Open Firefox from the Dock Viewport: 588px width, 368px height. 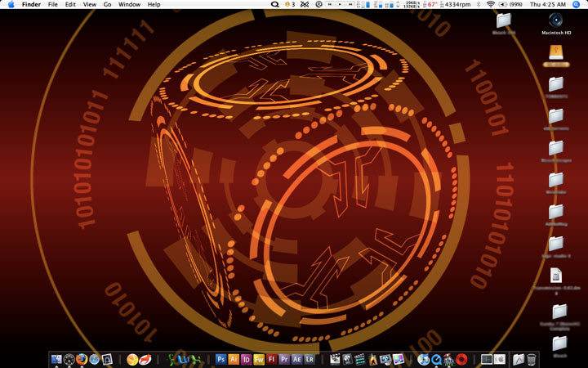[82, 359]
